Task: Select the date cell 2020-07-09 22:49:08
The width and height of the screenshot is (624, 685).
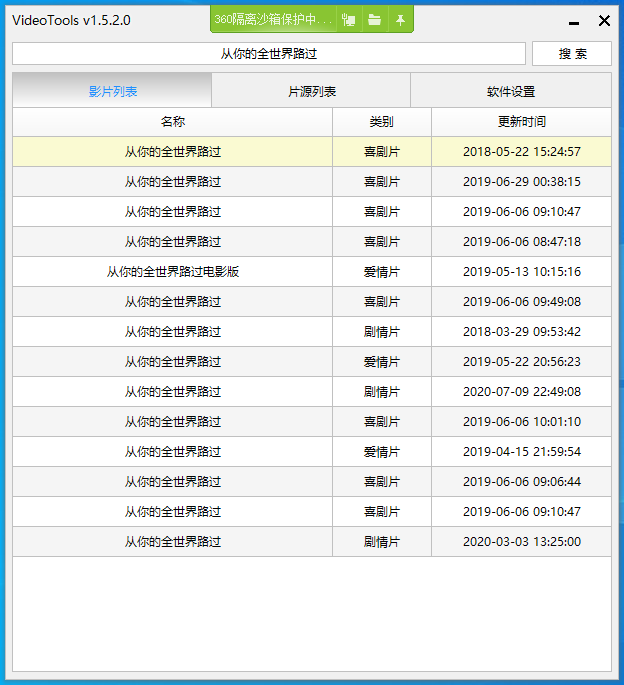Action: pyautogui.click(x=522, y=392)
